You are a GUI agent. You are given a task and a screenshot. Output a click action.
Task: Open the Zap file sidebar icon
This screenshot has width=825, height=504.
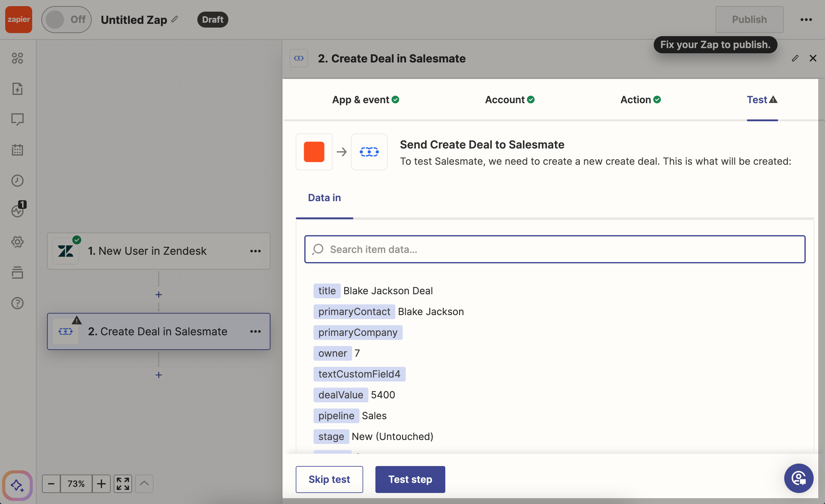tap(17, 88)
